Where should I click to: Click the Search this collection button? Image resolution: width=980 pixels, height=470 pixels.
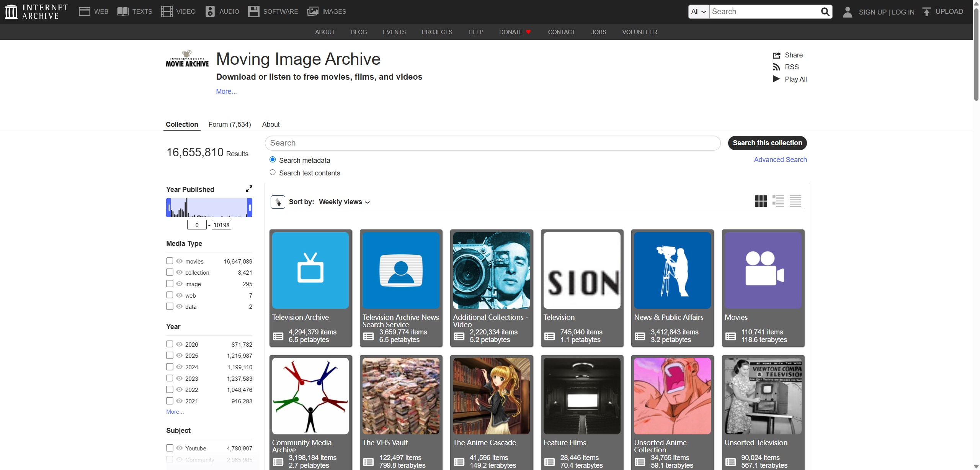click(x=767, y=143)
